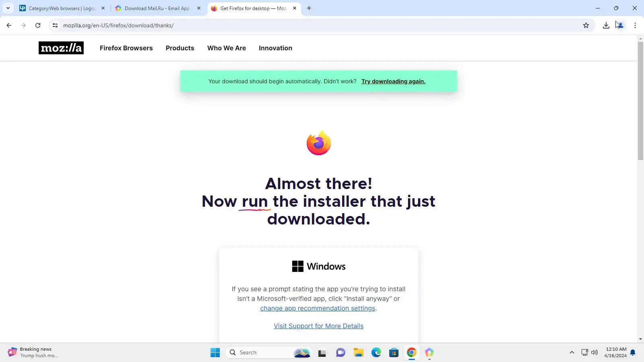Open a new tab with plus button
The height and width of the screenshot is (362, 644).
tap(309, 8)
